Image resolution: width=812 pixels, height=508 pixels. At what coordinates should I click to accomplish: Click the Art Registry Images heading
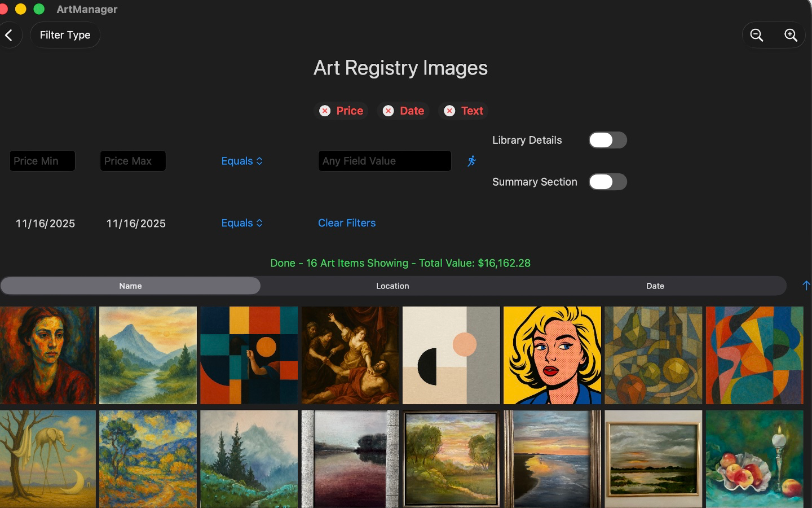(x=400, y=68)
